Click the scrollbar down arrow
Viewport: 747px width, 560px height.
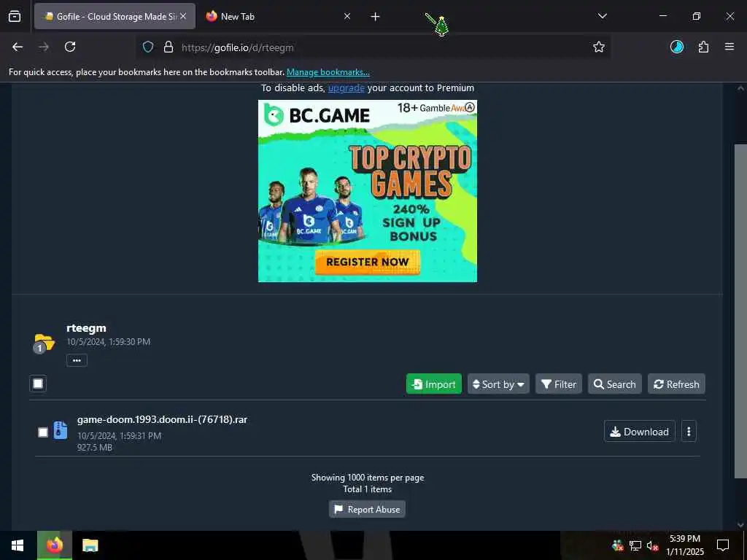coord(740,525)
